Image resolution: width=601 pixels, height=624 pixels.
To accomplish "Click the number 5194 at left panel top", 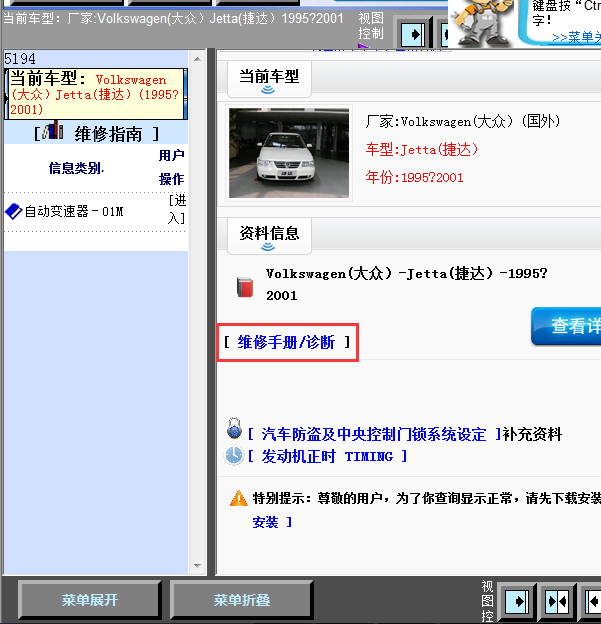I will point(20,59).
